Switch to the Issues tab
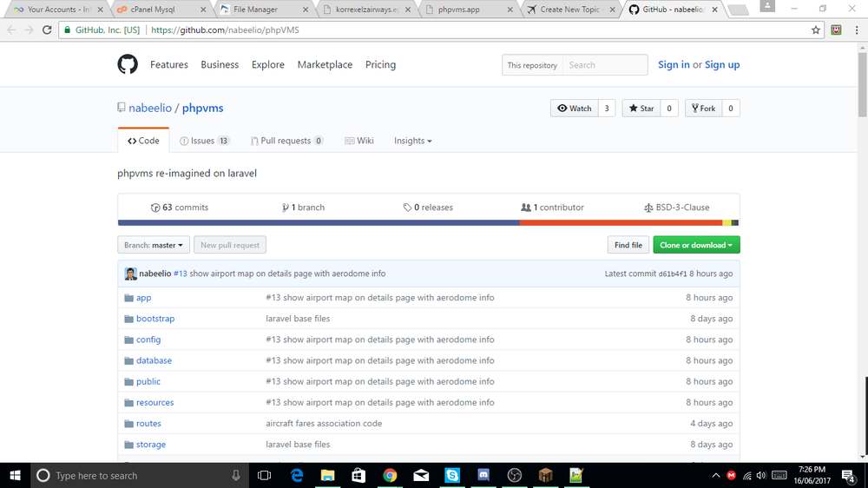Image resolution: width=868 pixels, height=488 pixels. coord(202,141)
